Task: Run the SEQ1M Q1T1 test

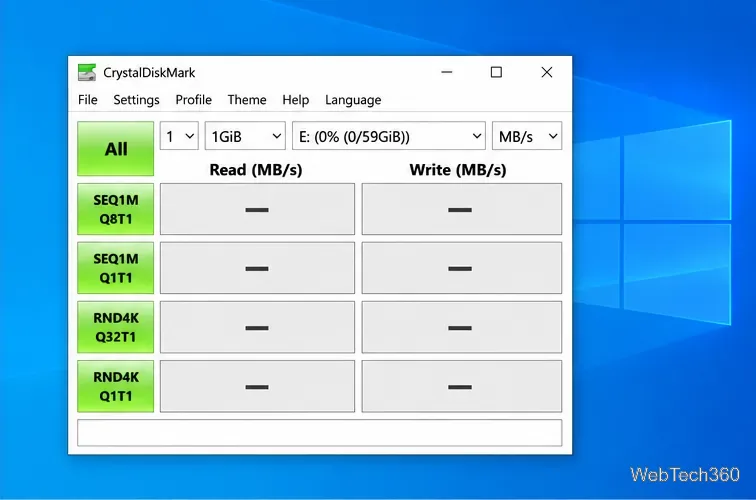Action: coord(116,268)
